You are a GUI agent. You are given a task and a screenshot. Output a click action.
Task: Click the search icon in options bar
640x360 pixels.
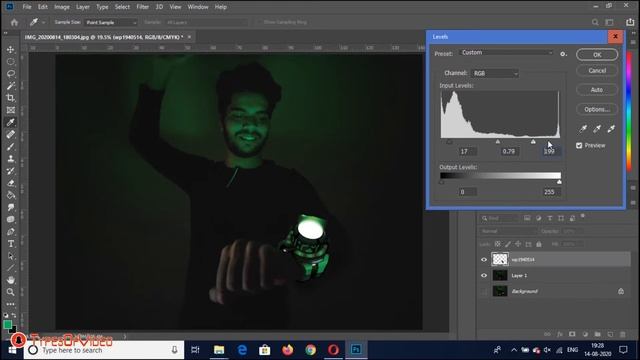(595, 22)
